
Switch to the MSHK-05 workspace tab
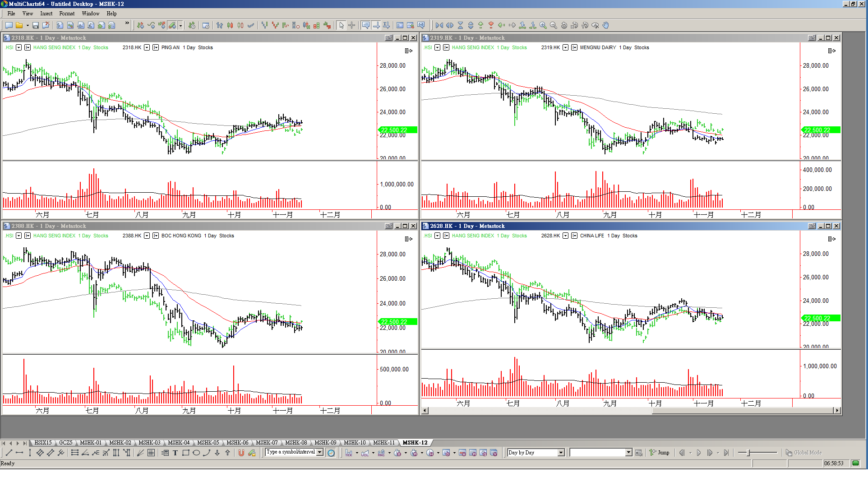point(208,443)
